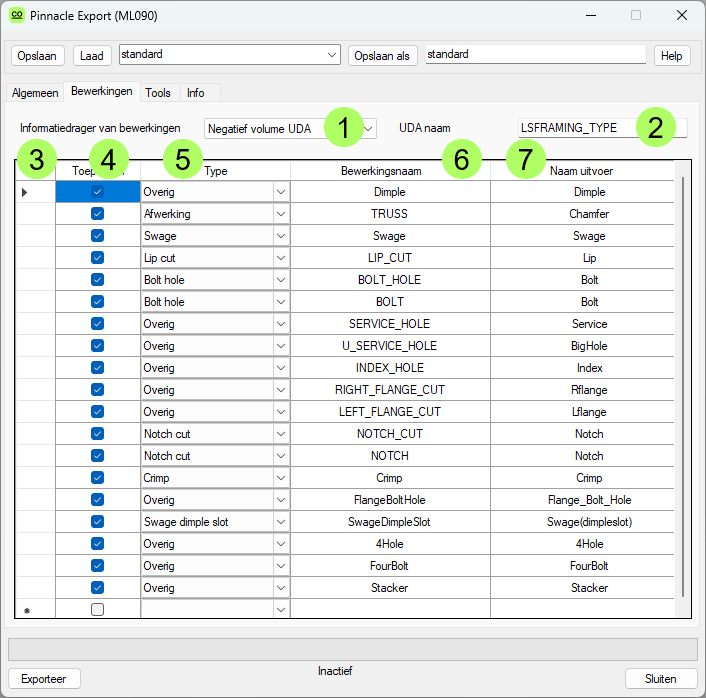Viewport: 706px width, 698px height.
Task: Select the FlangeBoltHole cell
Action: coord(390,500)
